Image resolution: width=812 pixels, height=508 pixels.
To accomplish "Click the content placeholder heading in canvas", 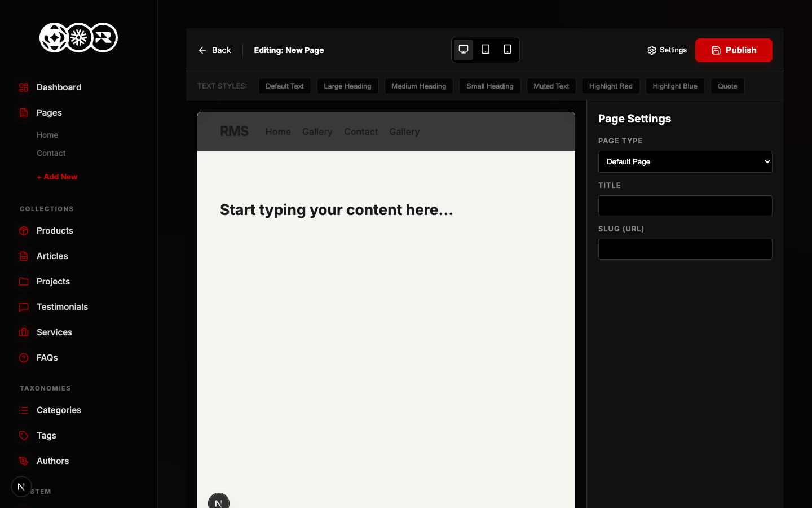I will click(337, 210).
